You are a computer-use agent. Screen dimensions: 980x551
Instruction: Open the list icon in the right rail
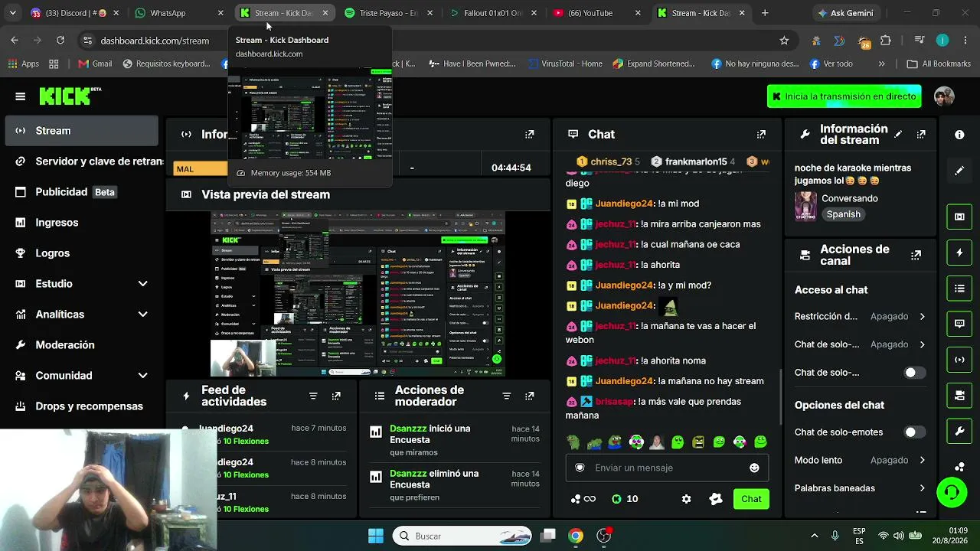pyautogui.click(x=959, y=289)
